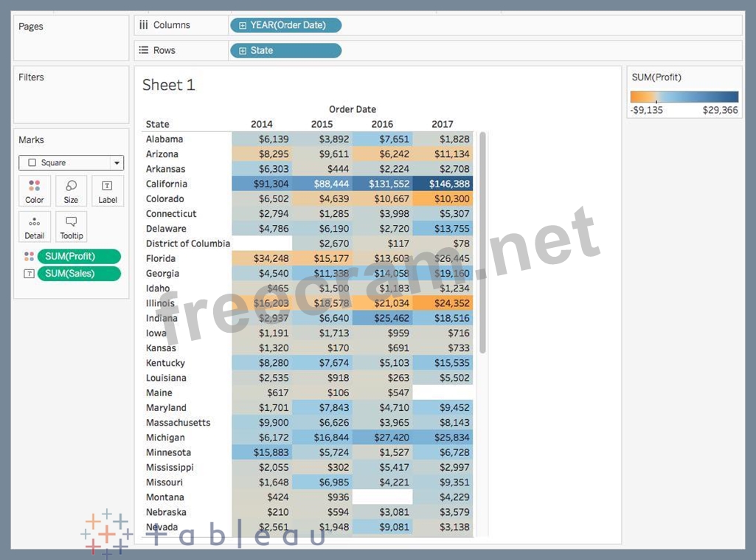Click California's 2017 cell showing $146,388
Screen dimensions: 756x560
click(x=443, y=184)
